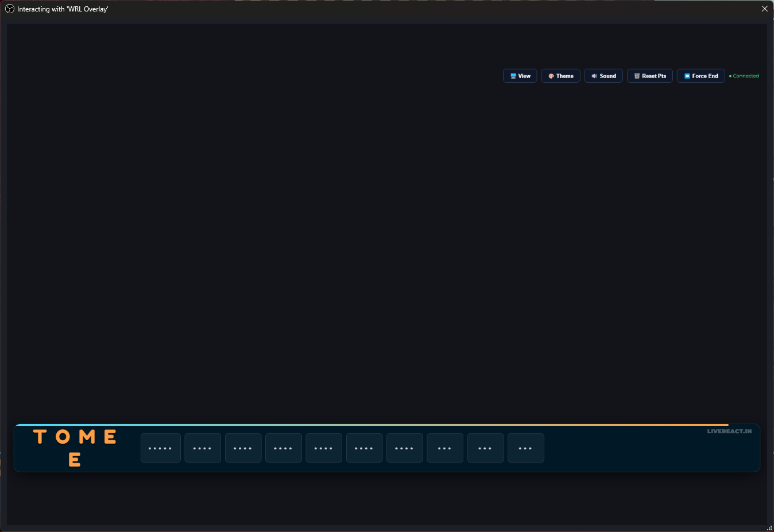Image resolution: width=774 pixels, height=532 pixels.
Task: Click the green Connected status indicator
Action: [744, 76]
